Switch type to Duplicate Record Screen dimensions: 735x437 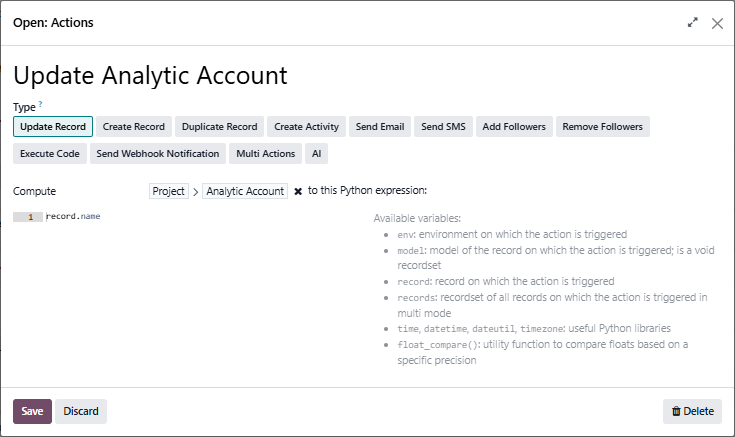pyautogui.click(x=219, y=127)
